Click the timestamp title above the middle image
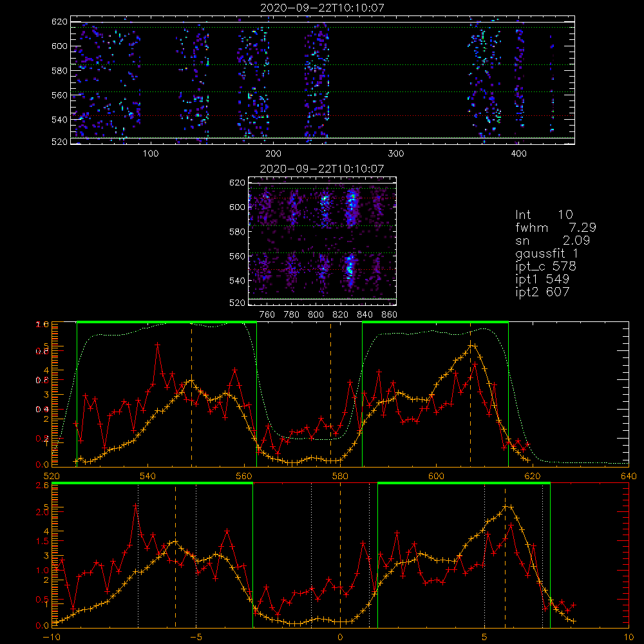 click(321, 169)
